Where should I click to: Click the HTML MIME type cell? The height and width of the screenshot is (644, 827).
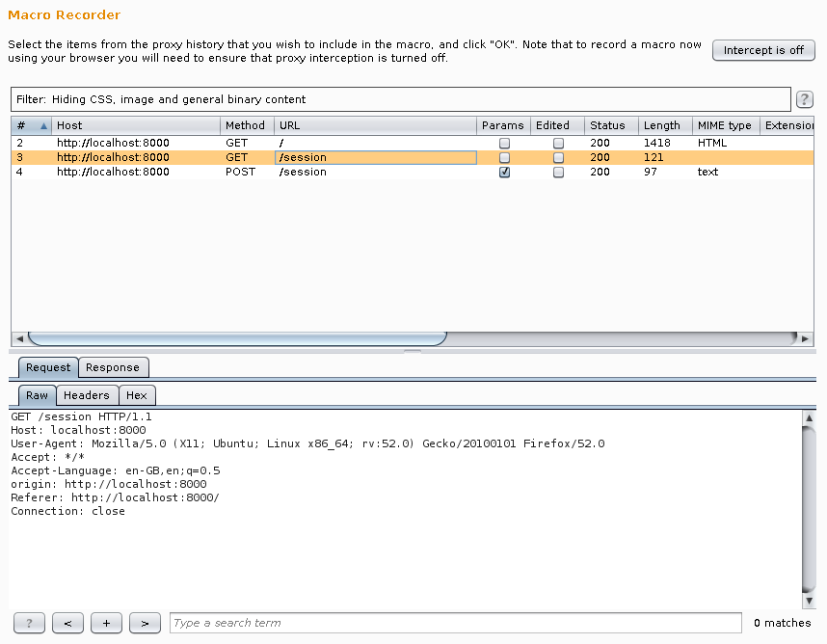726,143
